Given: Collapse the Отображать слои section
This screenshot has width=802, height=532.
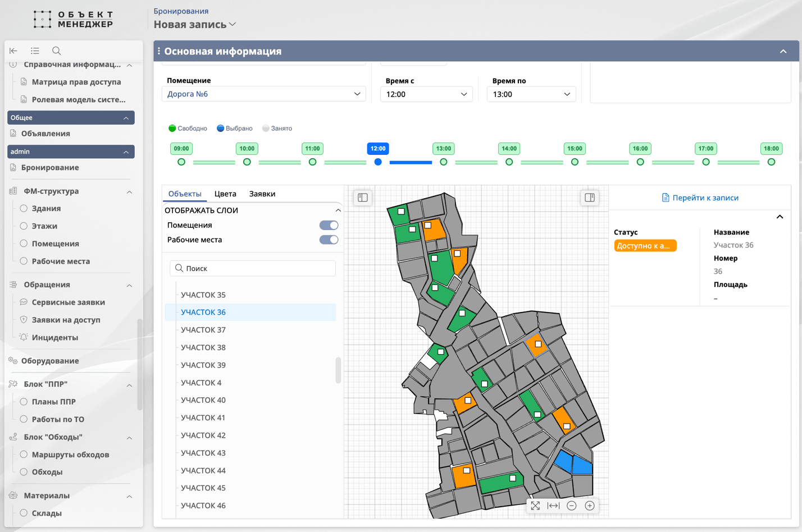Looking at the screenshot, I should coord(338,210).
